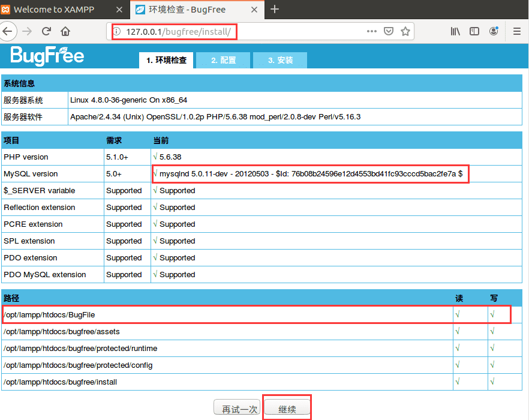Click the Reflection extension row label

click(40, 207)
